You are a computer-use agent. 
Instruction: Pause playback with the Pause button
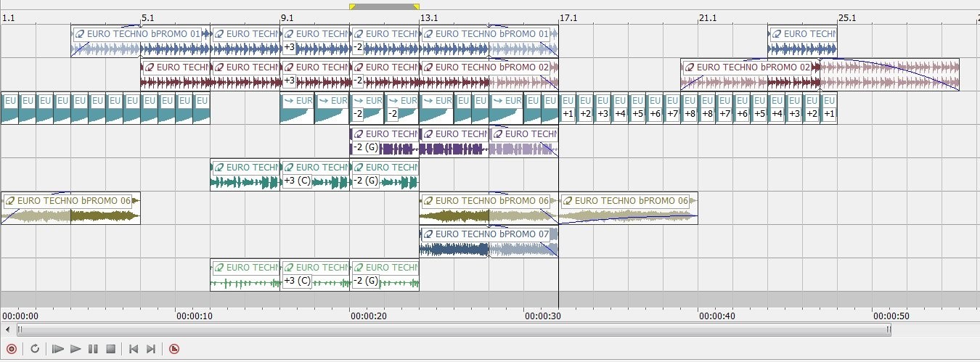pos(93,349)
